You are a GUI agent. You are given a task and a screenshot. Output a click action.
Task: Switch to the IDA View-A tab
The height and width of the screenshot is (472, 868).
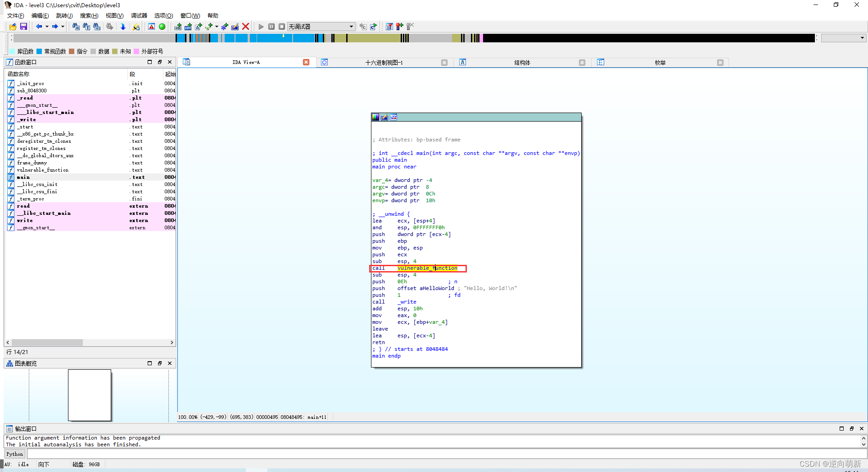(246, 62)
